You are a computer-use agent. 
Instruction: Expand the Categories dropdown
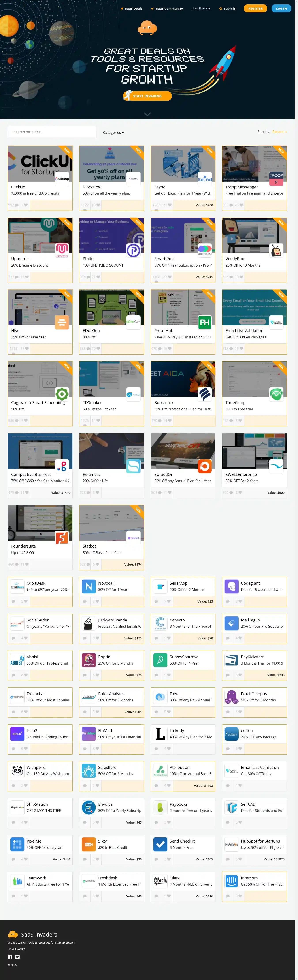pyautogui.click(x=113, y=133)
